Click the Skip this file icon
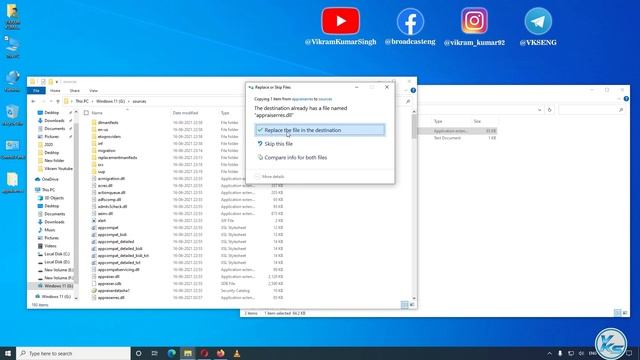The image size is (640, 360). [260, 144]
